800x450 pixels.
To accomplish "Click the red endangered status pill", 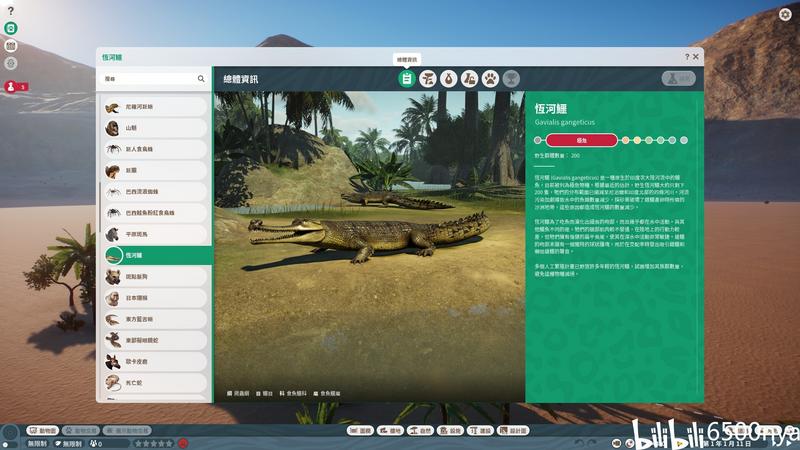I will point(582,140).
